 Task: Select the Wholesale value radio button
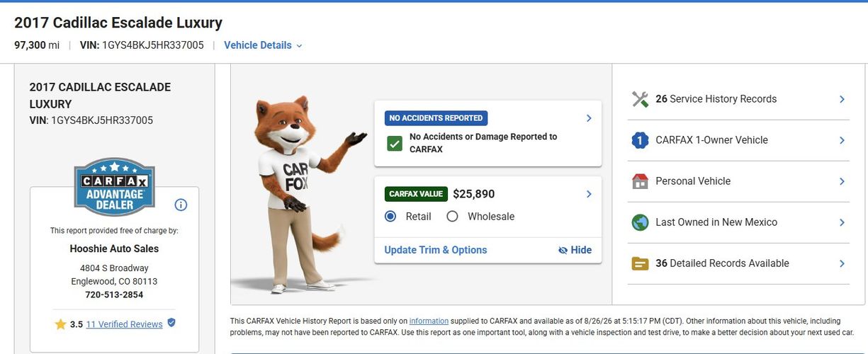pos(453,217)
